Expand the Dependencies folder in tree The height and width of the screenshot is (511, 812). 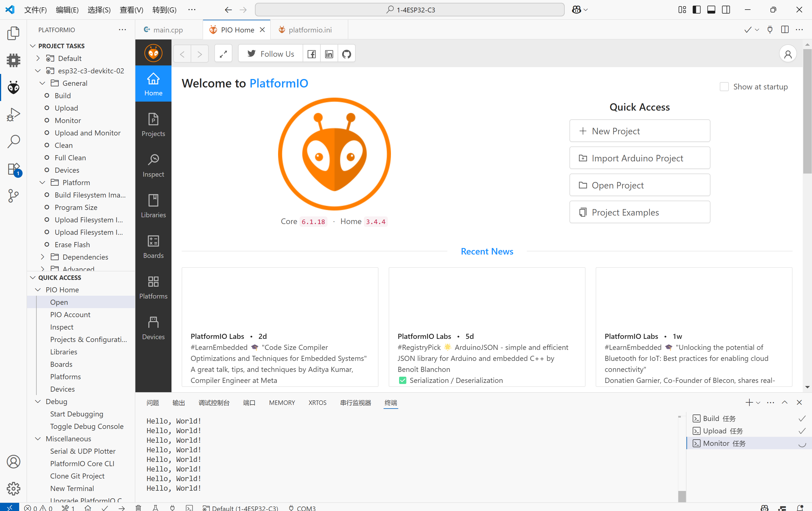click(x=43, y=257)
